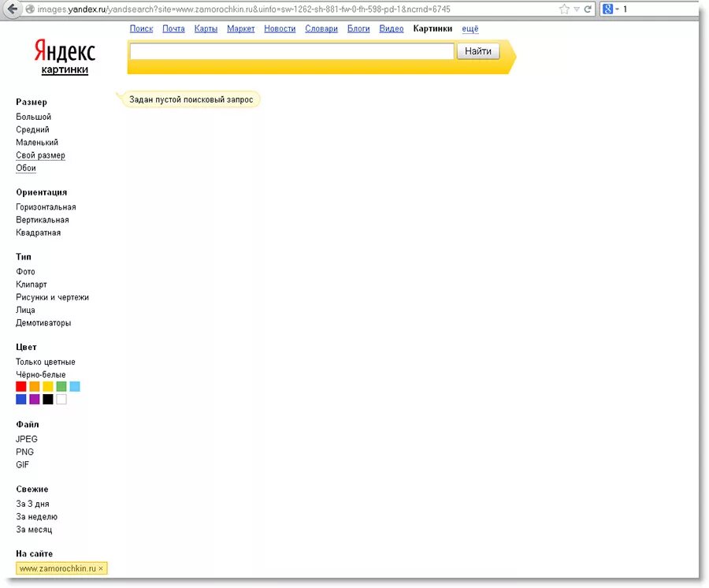Open the Поиск link
Viewport: 709px width, 588px height.
(x=142, y=28)
